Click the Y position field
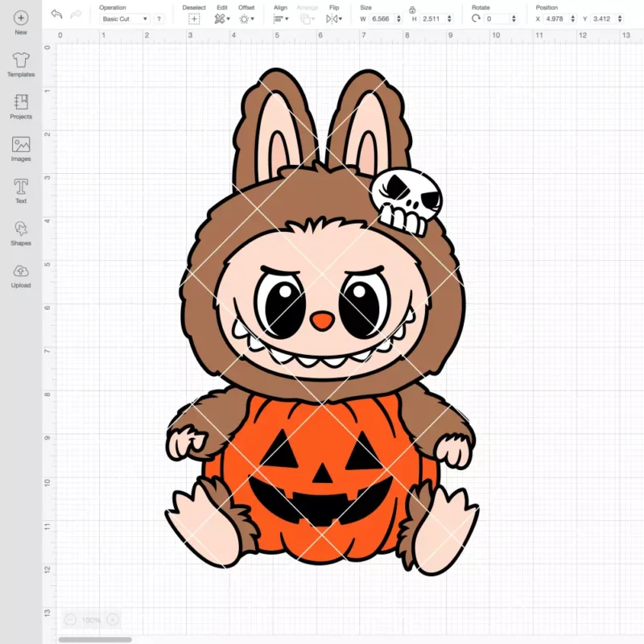 point(603,19)
